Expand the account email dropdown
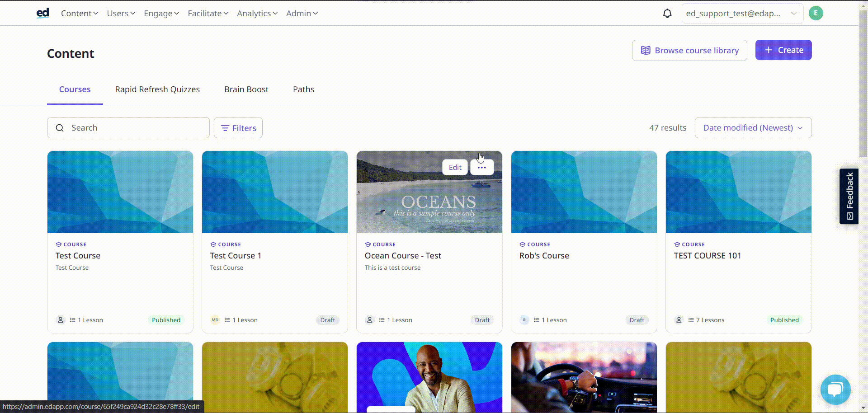This screenshot has height=413, width=868. tap(742, 14)
